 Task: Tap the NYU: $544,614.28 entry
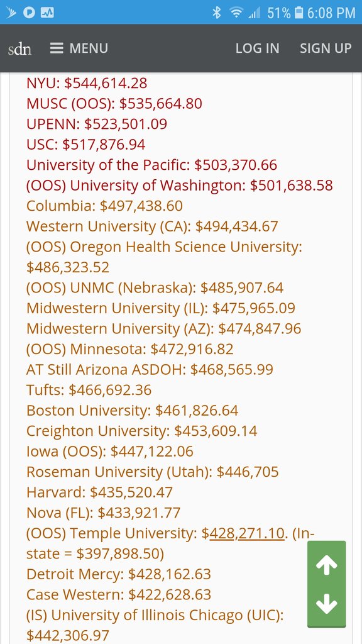coord(87,84)
